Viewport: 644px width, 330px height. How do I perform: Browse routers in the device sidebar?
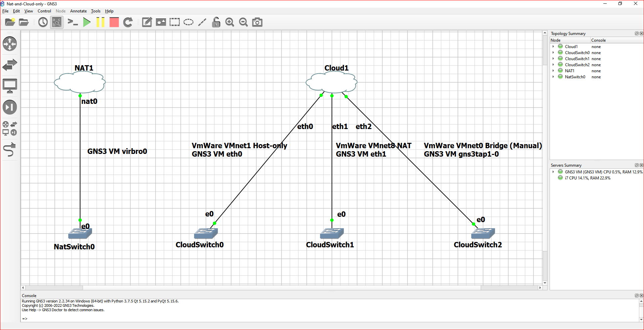click(10, 44)
